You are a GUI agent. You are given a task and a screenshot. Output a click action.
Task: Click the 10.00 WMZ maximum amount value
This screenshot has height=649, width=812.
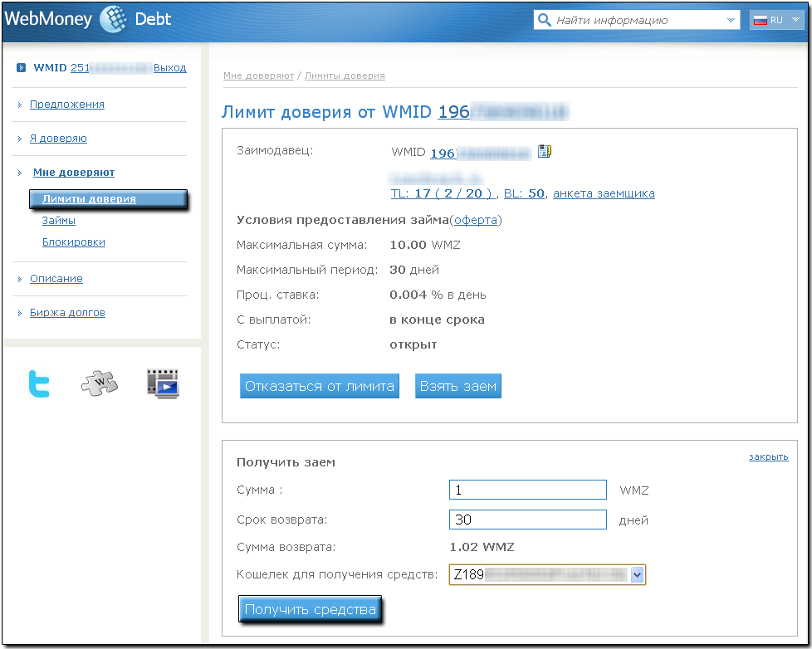pos(424,245)
